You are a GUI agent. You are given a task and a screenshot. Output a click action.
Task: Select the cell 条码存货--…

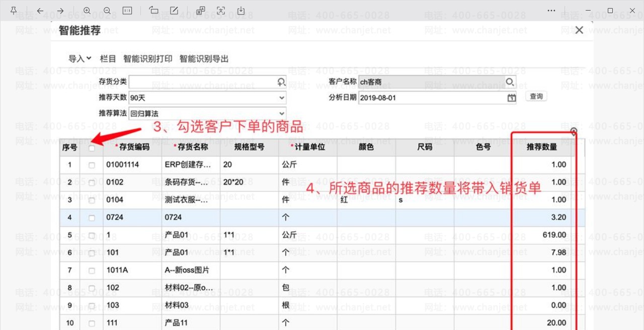[x=191, y=182]
